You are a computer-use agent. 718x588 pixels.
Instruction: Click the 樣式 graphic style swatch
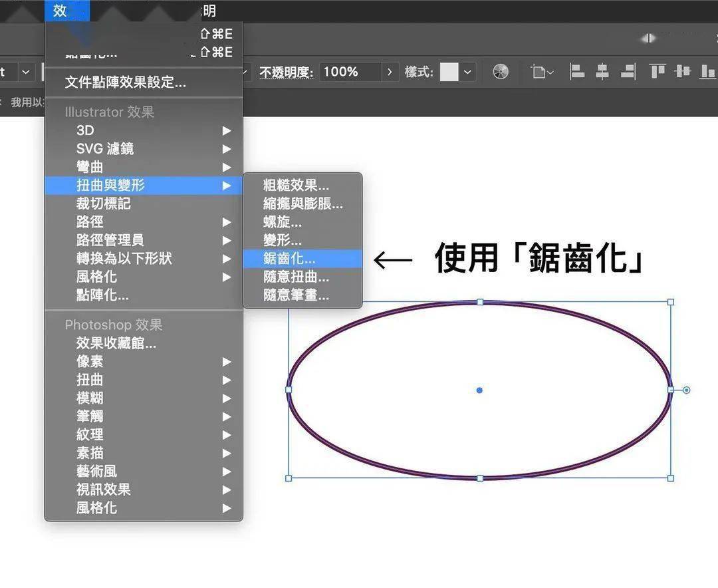pos(449,72)
